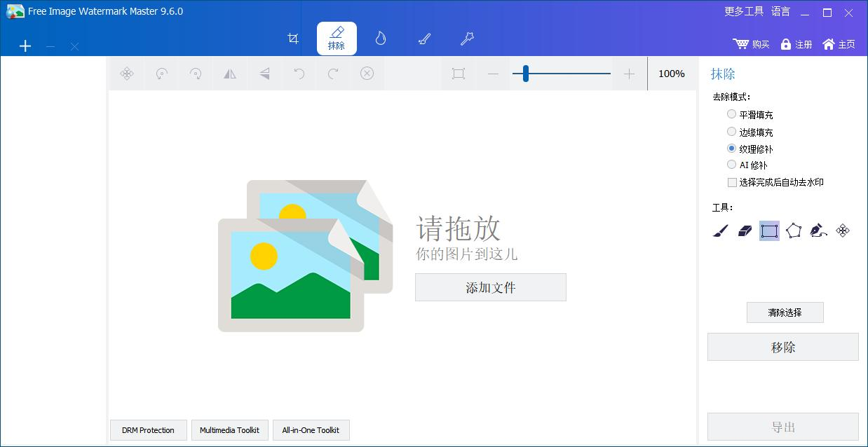This screenshot has width=868, height=447.
Task: Click the Undo arrow in the toolbar
Action: (298, 74)
